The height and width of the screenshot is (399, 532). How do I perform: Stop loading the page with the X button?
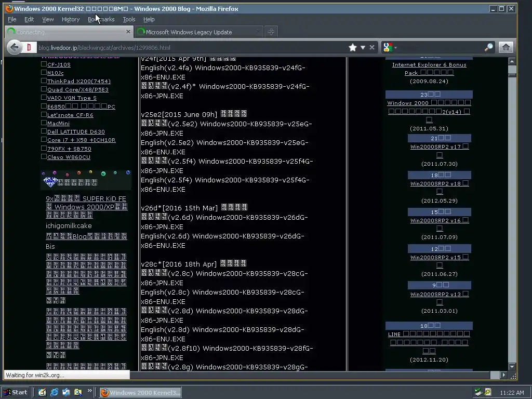[x=372, y=47]
